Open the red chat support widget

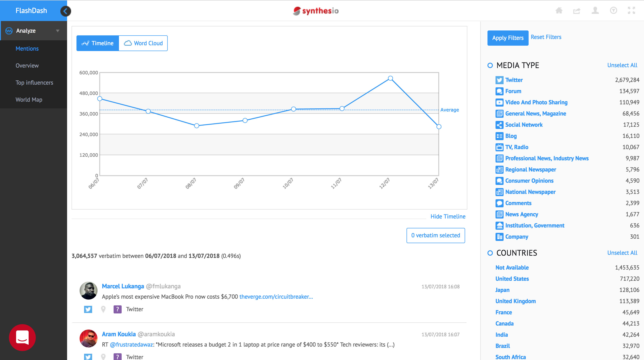(22, 337)
